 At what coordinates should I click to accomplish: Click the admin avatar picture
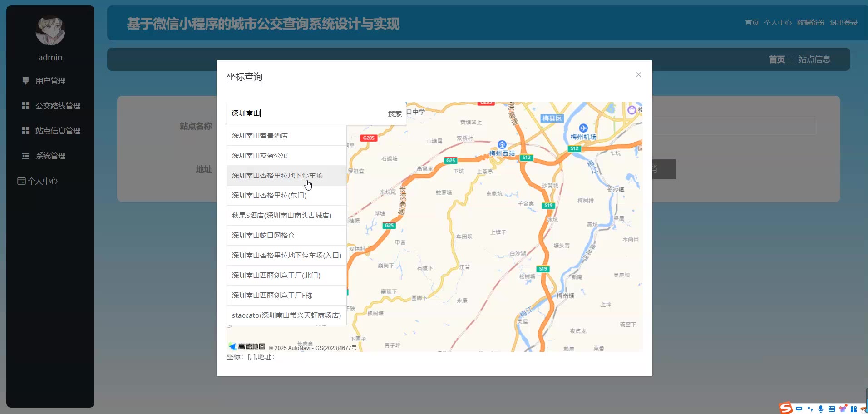(x=50, y=30)
